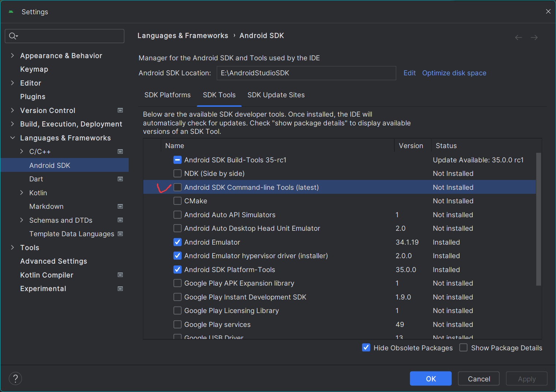The height and width of the screenshot is (392, 556).
Task: Click the project-settings icon next to Dart
Action: point(120,179)
